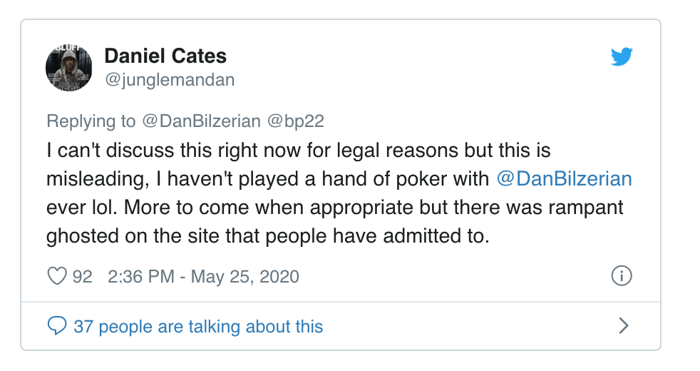
Task: Click the 'Replying to' label
Action: (91, 121)
